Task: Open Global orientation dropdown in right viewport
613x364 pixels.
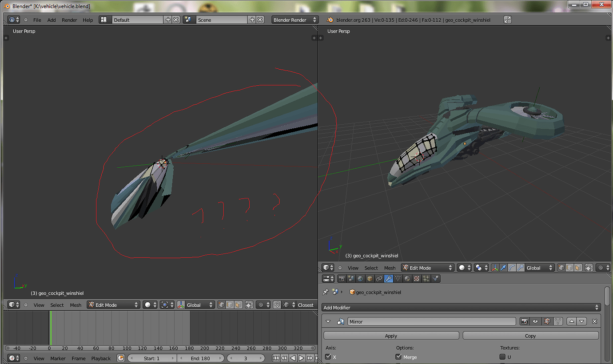Action: 540,268
